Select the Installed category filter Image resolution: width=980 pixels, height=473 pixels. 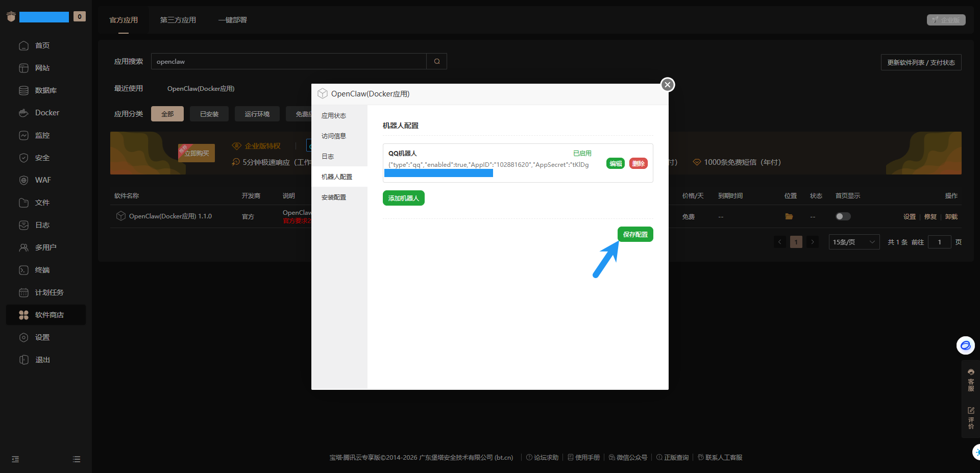pyautogui.click(x=209, y=114)
